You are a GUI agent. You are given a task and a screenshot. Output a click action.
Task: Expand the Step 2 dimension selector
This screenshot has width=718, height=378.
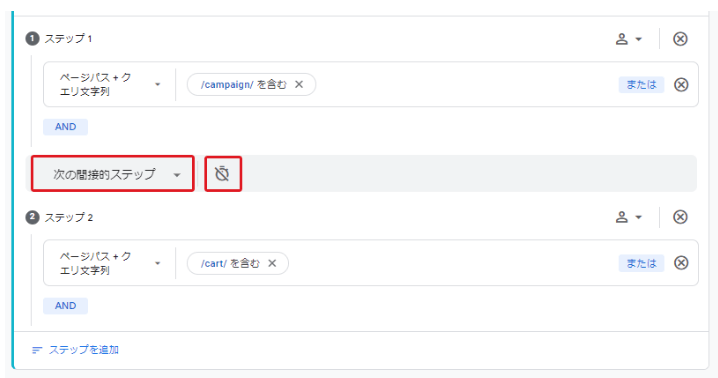pos(110,263)
